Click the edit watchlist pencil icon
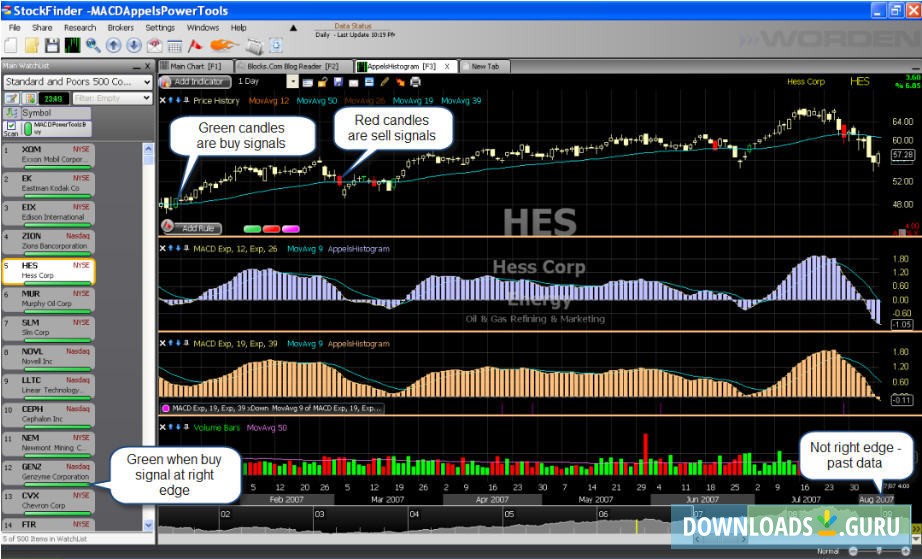This screenshot has height=559, width=922. pos(12,99)
